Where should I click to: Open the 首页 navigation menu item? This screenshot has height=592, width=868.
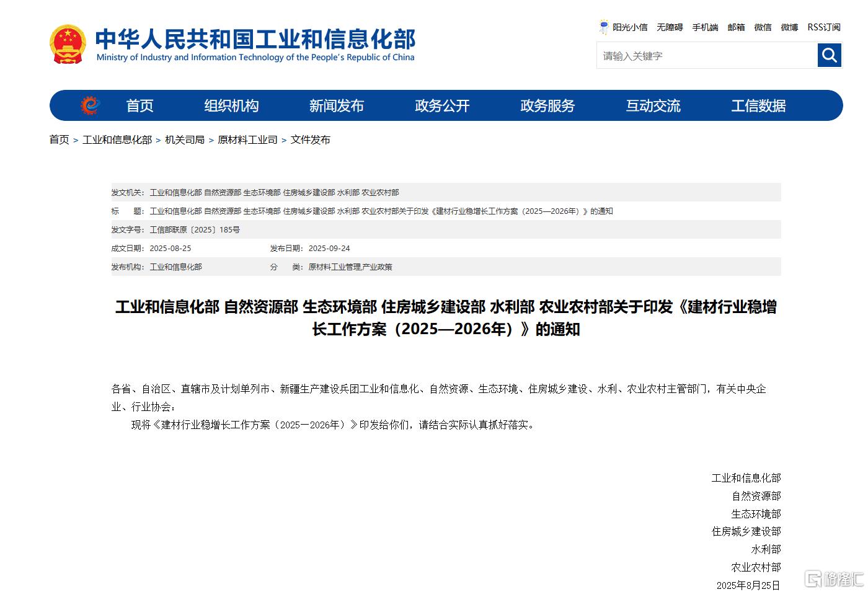click(x=139, y=106)
